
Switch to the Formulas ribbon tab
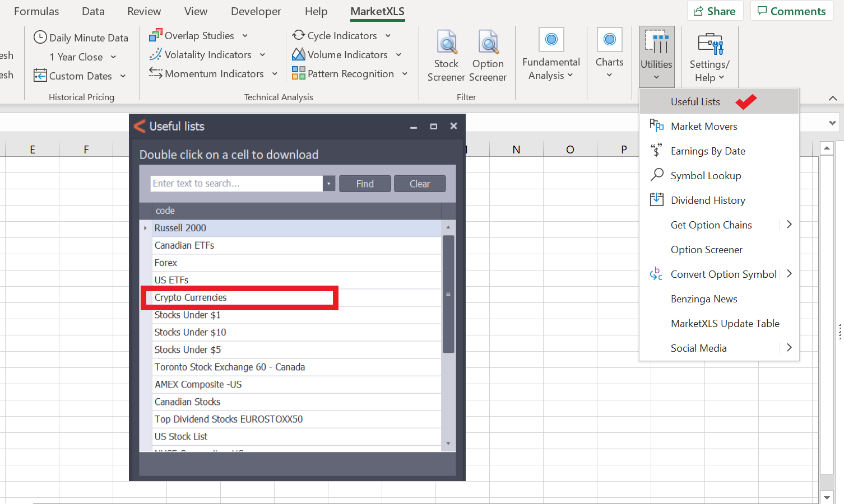tap(36, 11)
